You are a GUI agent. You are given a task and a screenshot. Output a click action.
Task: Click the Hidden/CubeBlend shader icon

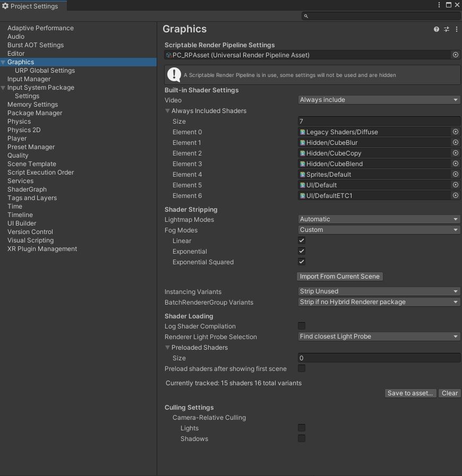pos(303,164)
